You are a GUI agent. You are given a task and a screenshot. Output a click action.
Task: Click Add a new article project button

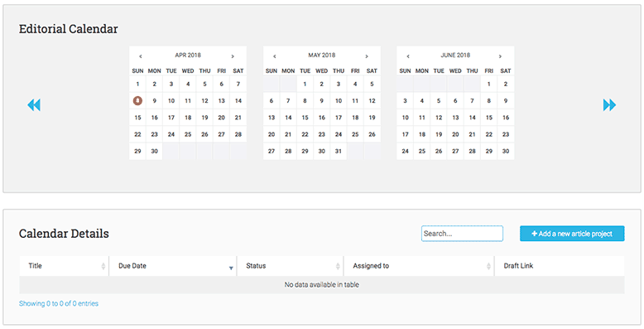click(x=572, y=234)
